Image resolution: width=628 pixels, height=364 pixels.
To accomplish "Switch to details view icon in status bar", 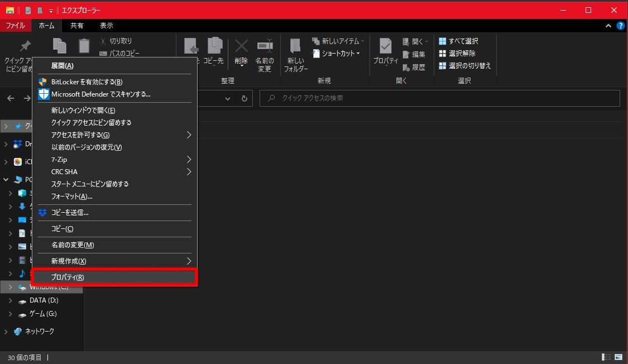I will click(606, 357).
